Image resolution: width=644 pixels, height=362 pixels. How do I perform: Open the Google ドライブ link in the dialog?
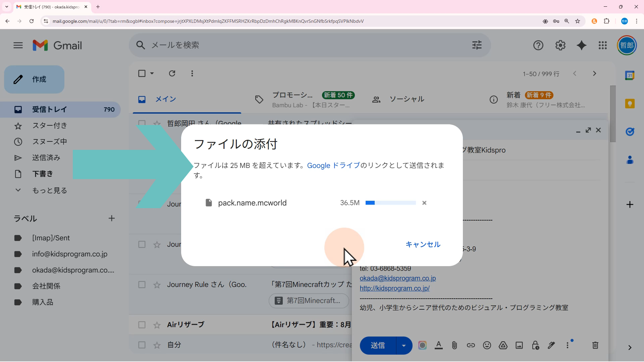pos(333,166)
